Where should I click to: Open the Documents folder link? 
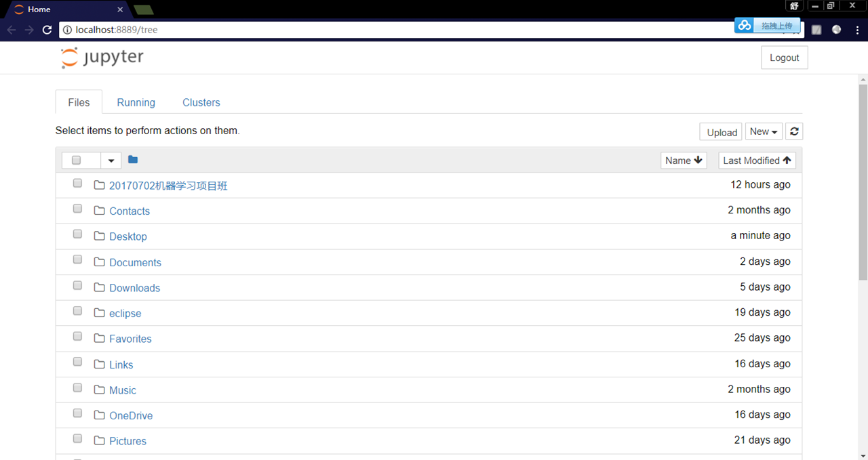point(135,262)
